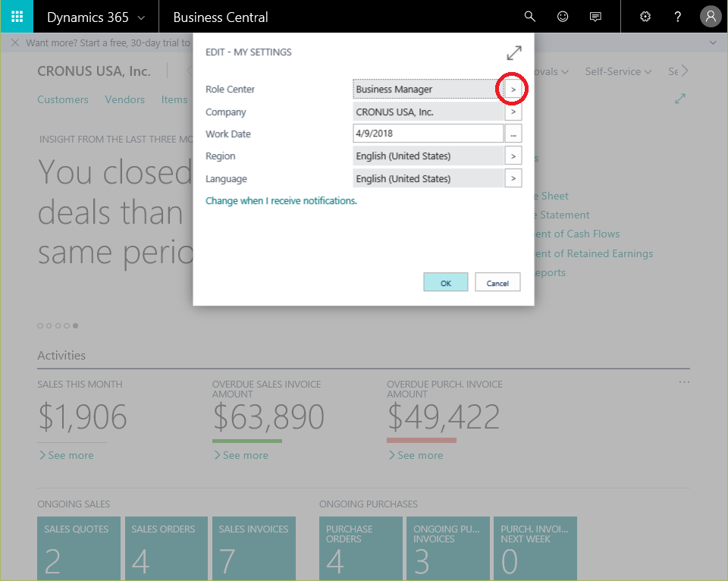Open Region lookup arrow
This screenshot has width=728, height=581.
pos(513,156)
